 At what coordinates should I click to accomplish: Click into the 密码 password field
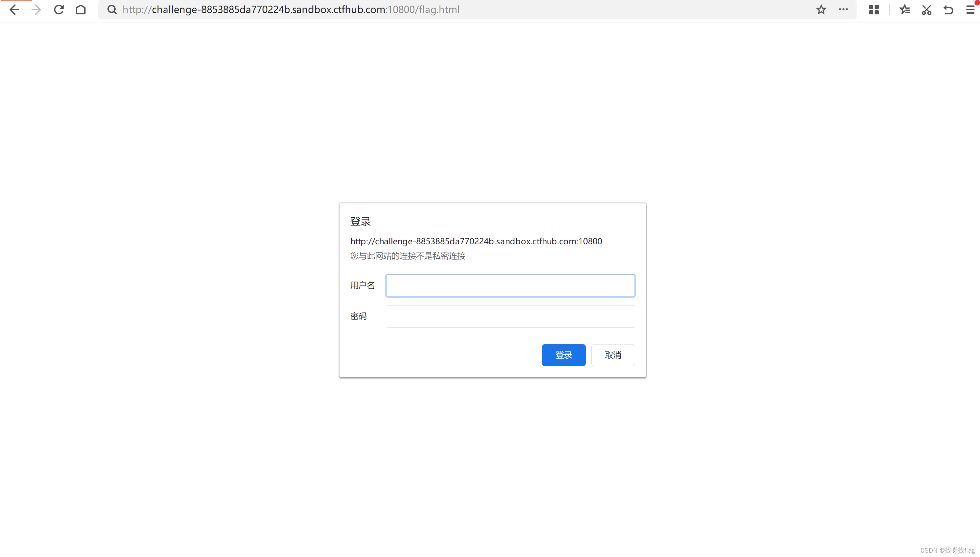[x=510, y=316]
